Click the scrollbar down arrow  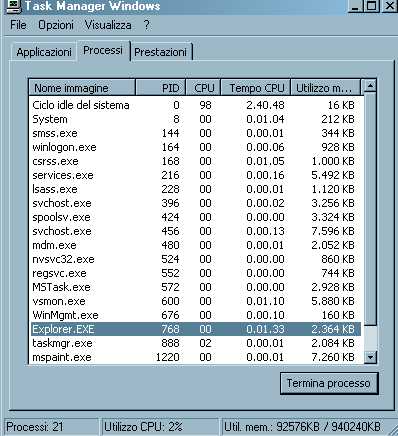click(370, 357)
